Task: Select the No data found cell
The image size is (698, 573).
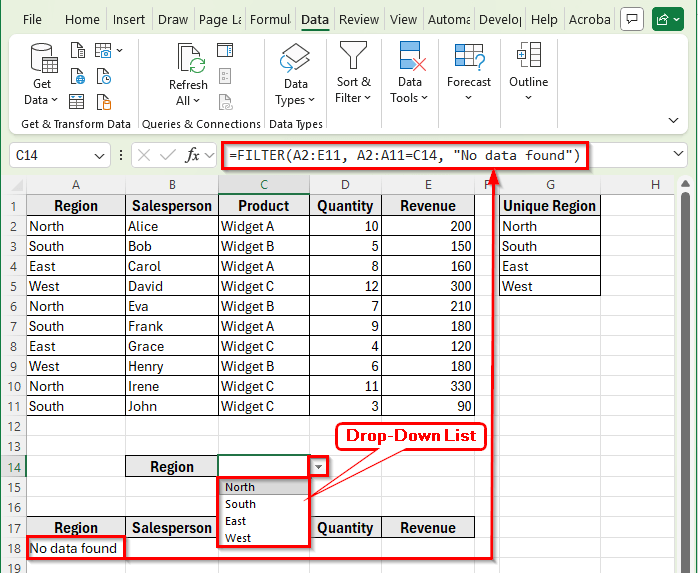Action: pyautogui.click(x=76, y=548)
